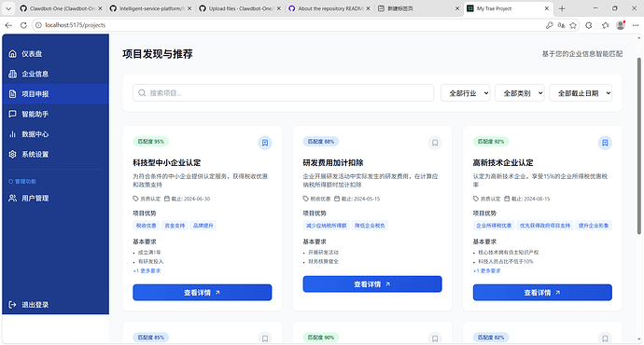The image size is (644, 345).
Task: Switch to Upload files · Clawdbot-One tab
Action: coord(240,8)
